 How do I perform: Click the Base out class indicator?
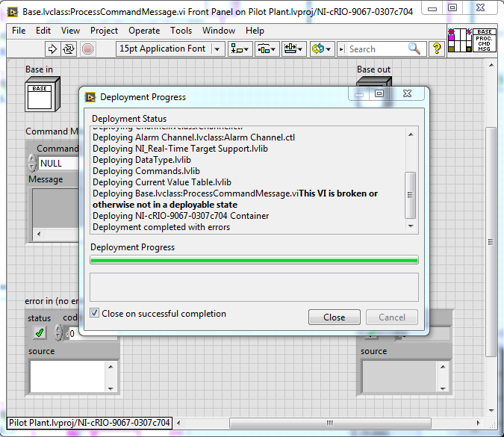pyautogui.click(x=374, y=81)
